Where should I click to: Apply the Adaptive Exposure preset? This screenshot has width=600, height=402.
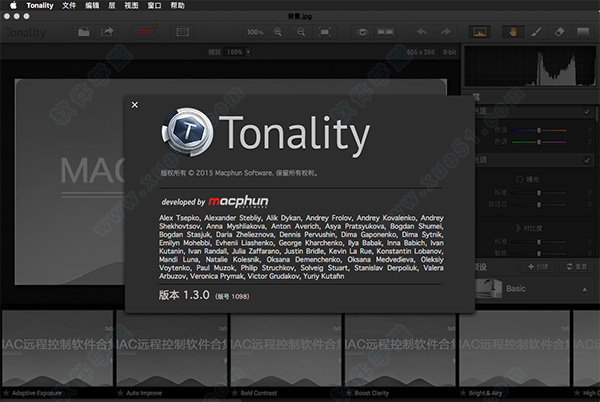coord(58,349)
